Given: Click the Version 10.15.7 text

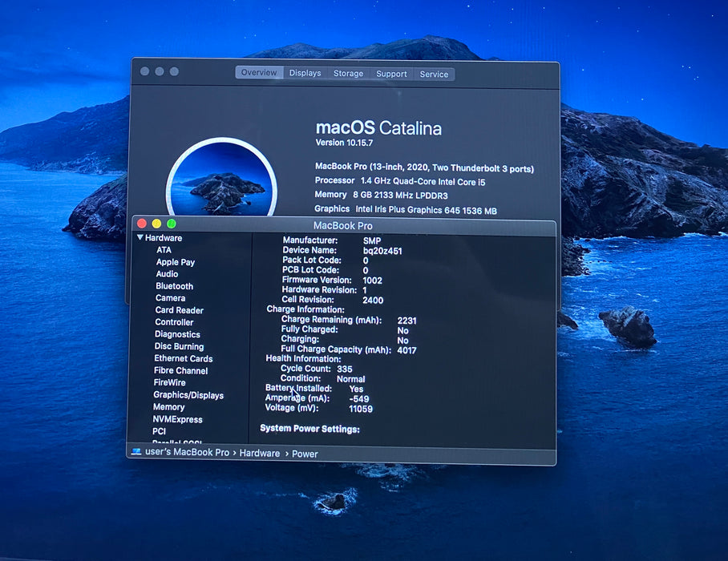Looking at the screenshot, I should click(344, 143).
